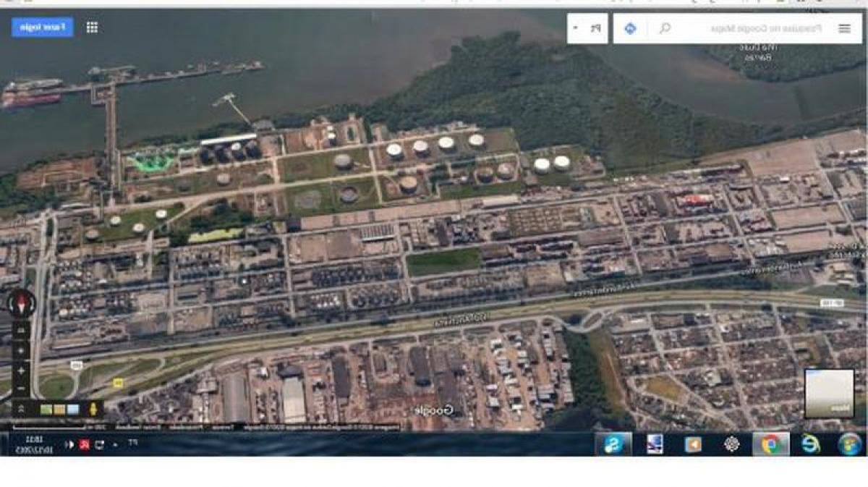
Task: Click the zoom out control on the map
Action: [x=20, y=388]
